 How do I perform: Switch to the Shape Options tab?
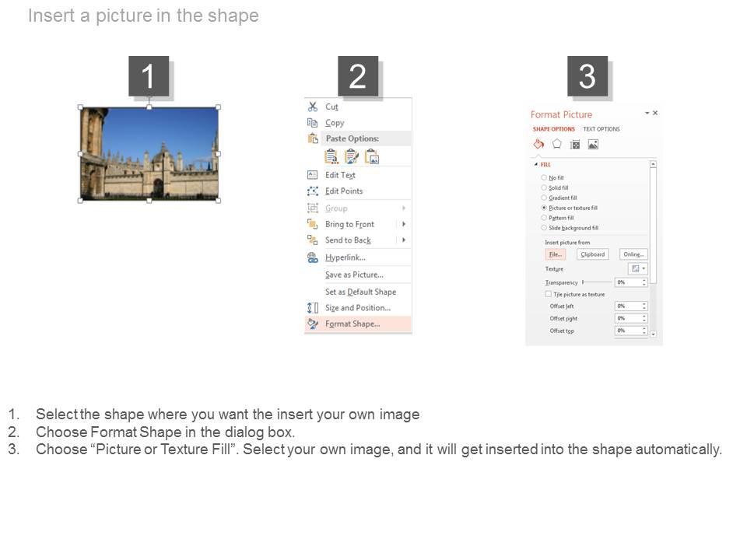coord(553,129)
